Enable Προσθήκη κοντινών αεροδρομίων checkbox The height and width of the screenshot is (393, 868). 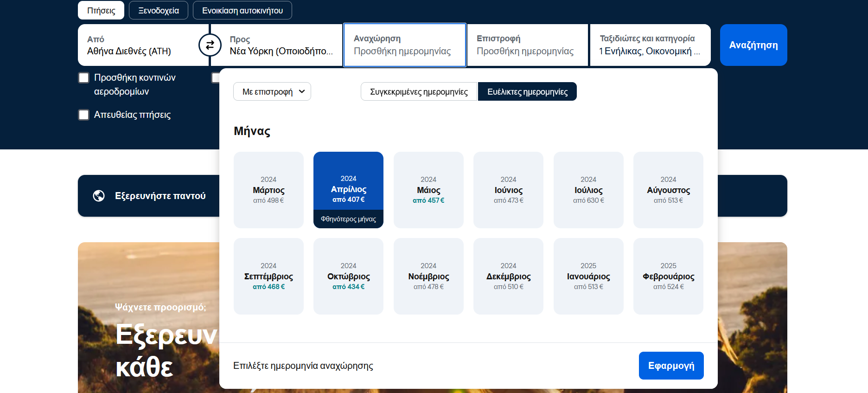click(83, 77)
